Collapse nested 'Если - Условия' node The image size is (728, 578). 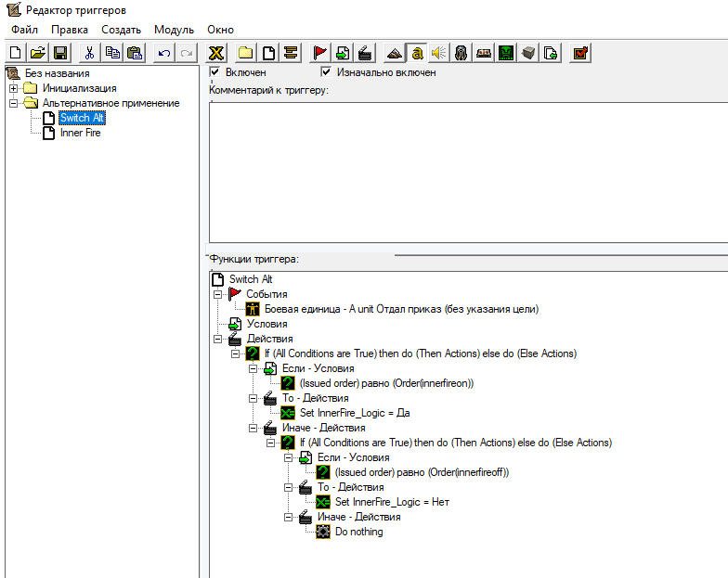pos(288,457)
